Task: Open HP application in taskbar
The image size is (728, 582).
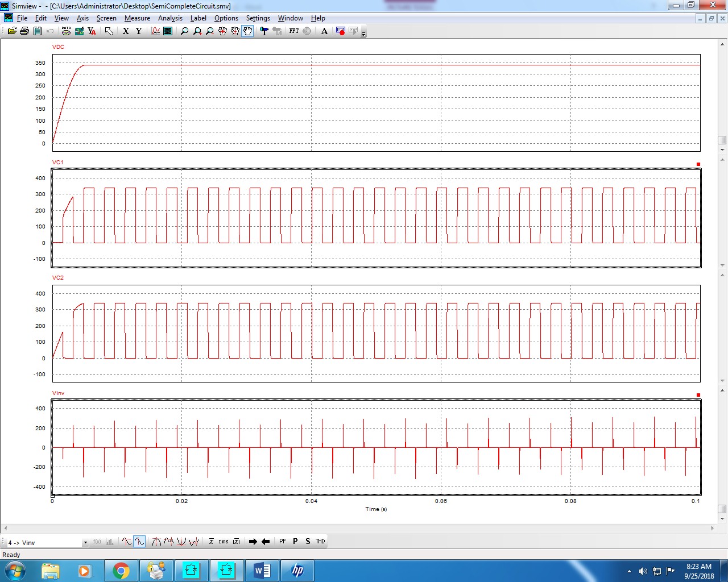Action: coord(297,571)
